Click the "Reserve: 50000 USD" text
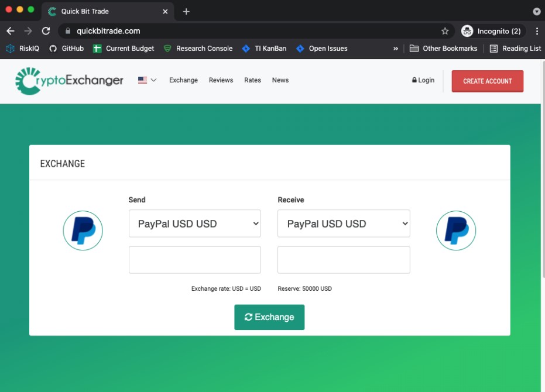545x392 pixels. [x=305, y=289]
